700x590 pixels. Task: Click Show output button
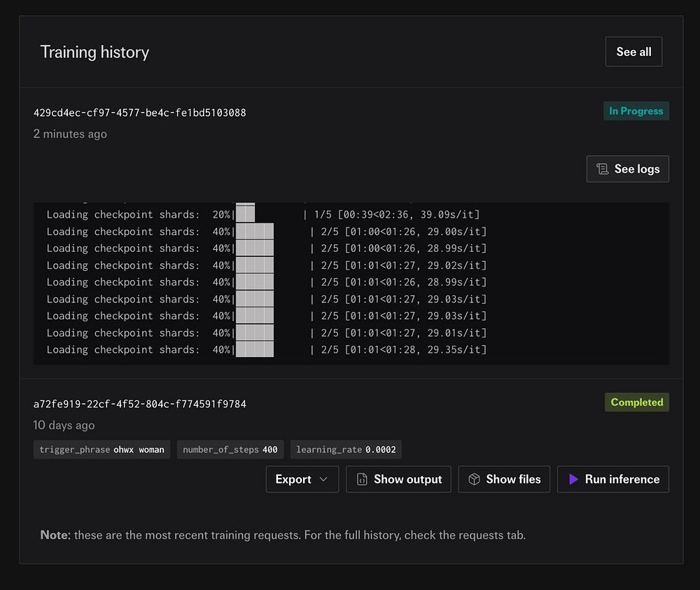pos(398,479)
